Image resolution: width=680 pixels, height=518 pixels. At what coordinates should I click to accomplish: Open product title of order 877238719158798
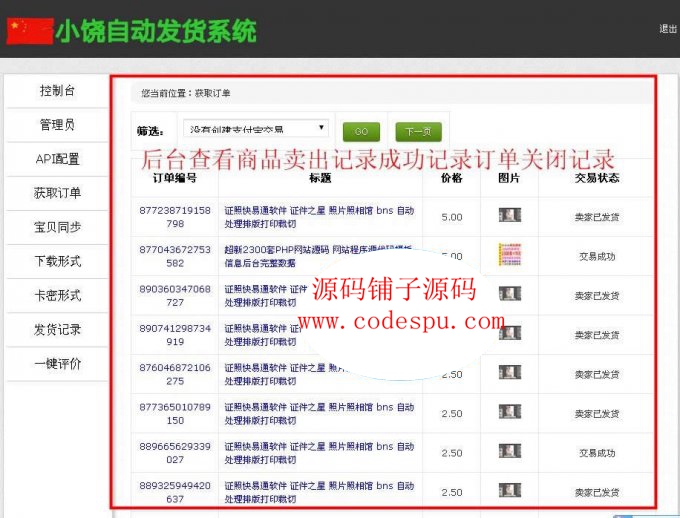click(319, 217)
